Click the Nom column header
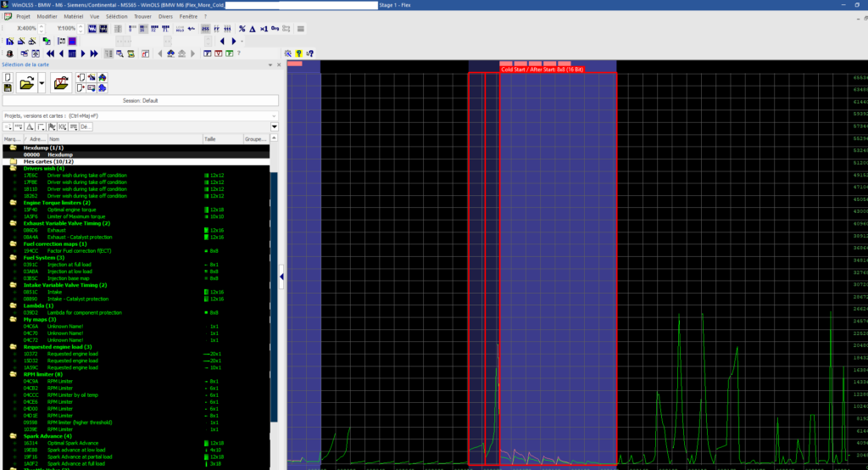The width and height of the screenshot is (868, 470). 54,138
